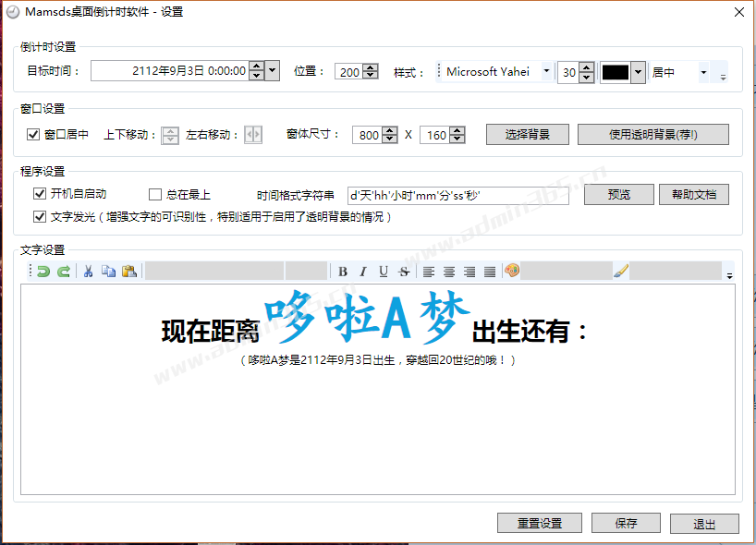Image resolution: width=756 pixels, height=545 pixels.
Task: Click the 位置 input field showing 200
Action: [349, 72]
